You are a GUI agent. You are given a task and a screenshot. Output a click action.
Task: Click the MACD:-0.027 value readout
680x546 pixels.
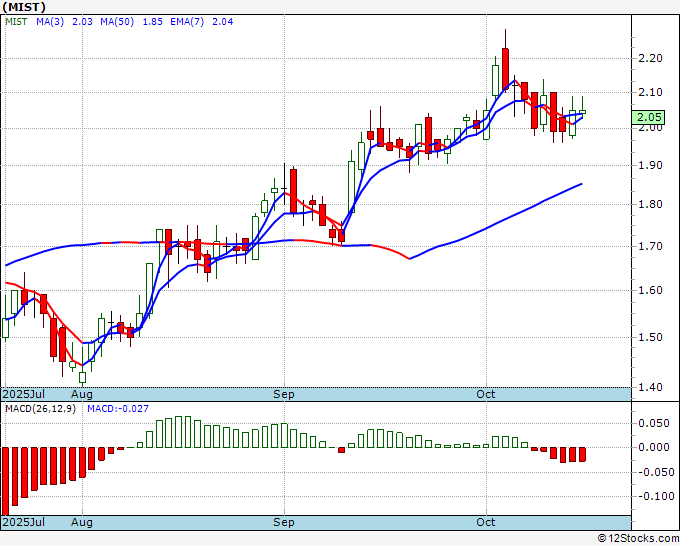[118, 409]
